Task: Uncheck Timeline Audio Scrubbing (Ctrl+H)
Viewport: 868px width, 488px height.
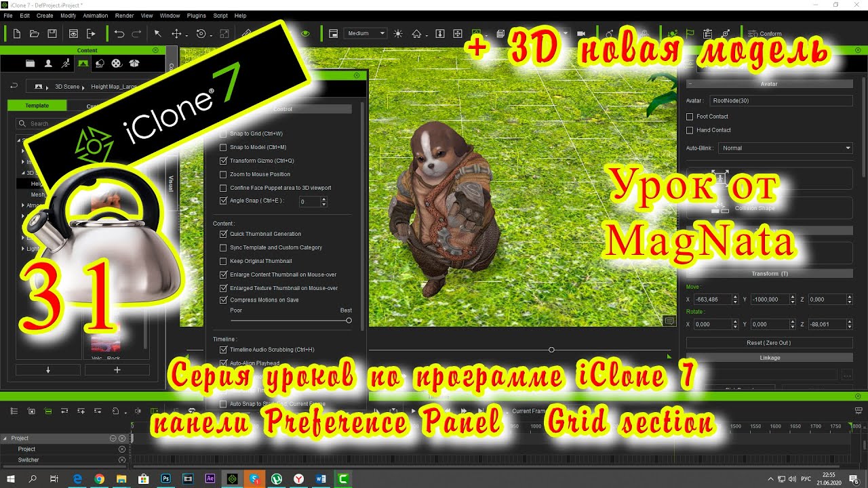Action: click(x=224, y=350)
